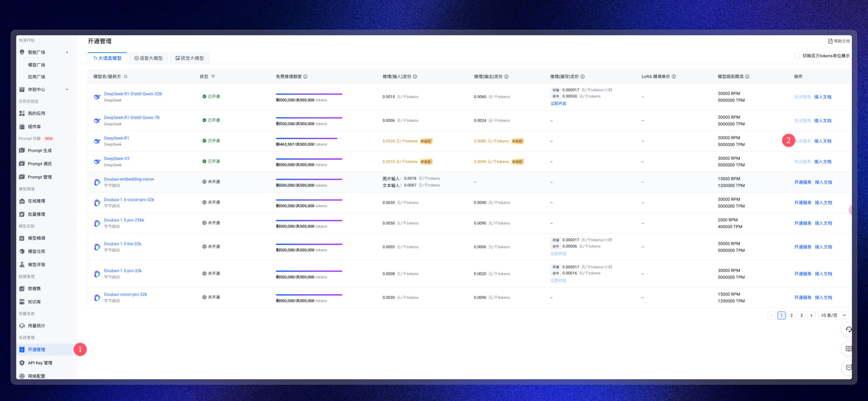Open 模型仓库 sidebar icon
This screenshot has width=868, height=401.
point(22,251)
